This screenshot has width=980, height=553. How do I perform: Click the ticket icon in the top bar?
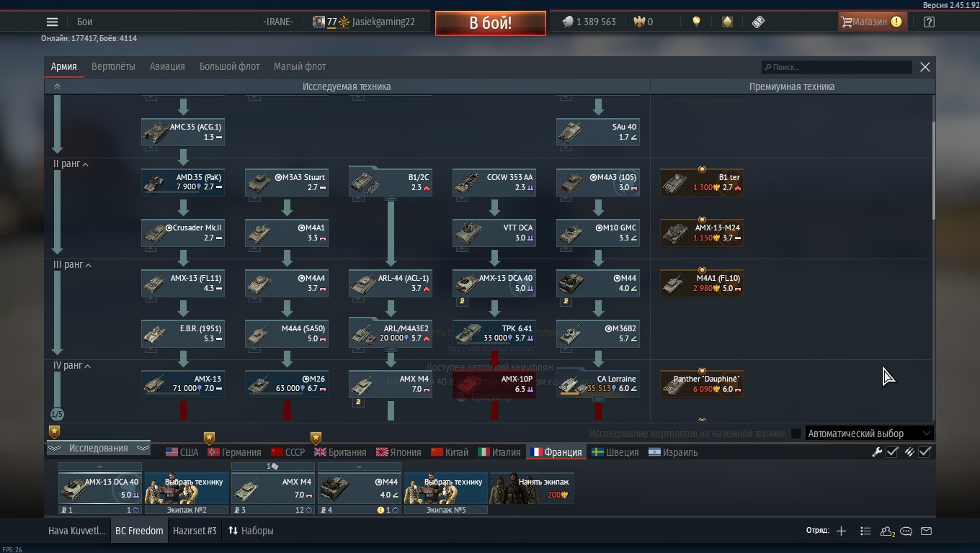tap(758, 22)
